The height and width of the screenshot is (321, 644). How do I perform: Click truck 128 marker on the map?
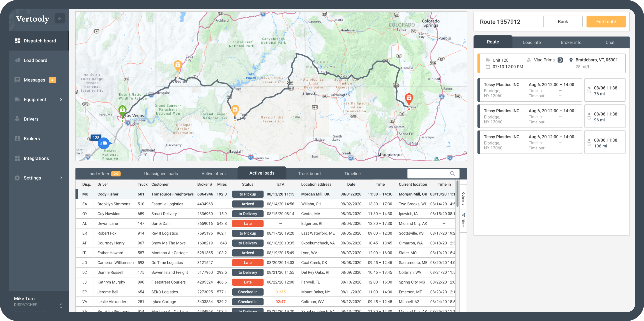pyautogui.click(x=104, y=143)
